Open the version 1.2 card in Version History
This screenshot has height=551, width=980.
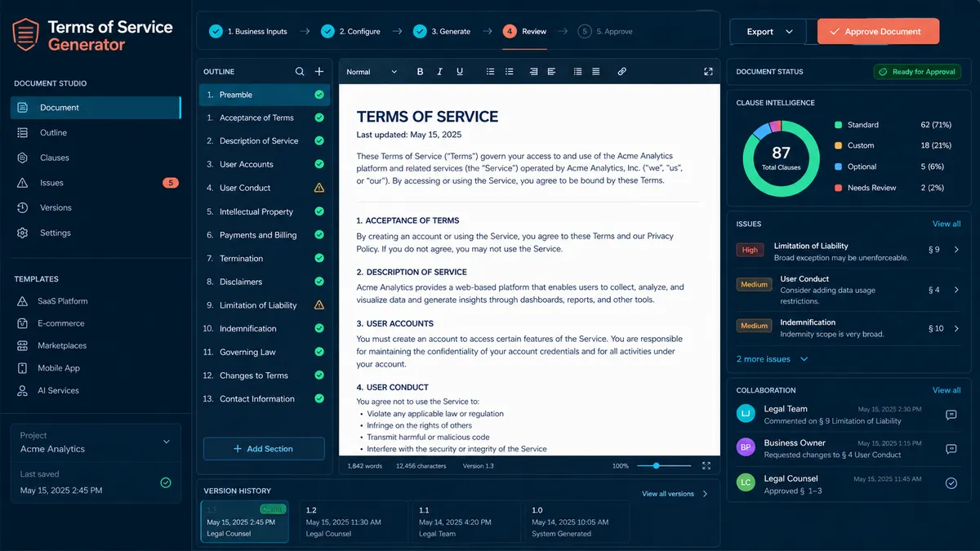[x=353, y=522]
